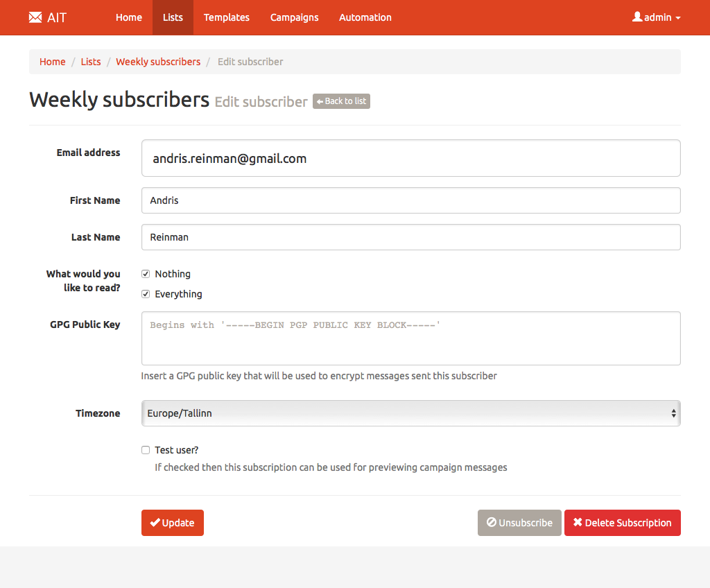Click the admin user icon

point(637,17)
